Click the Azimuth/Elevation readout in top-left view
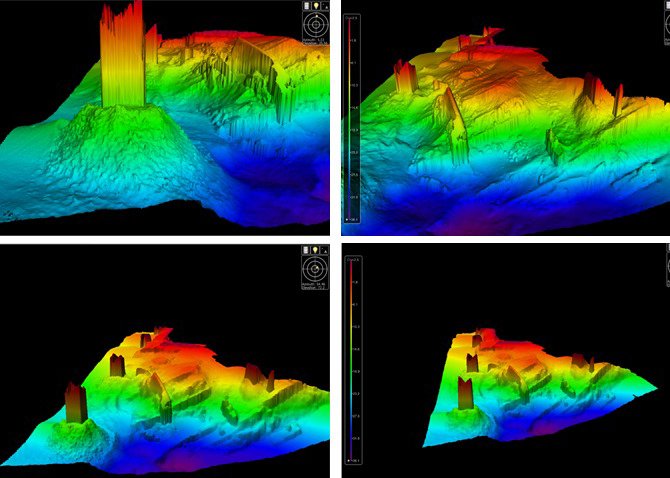The image size is (670, 478). [x=314, y=42]
